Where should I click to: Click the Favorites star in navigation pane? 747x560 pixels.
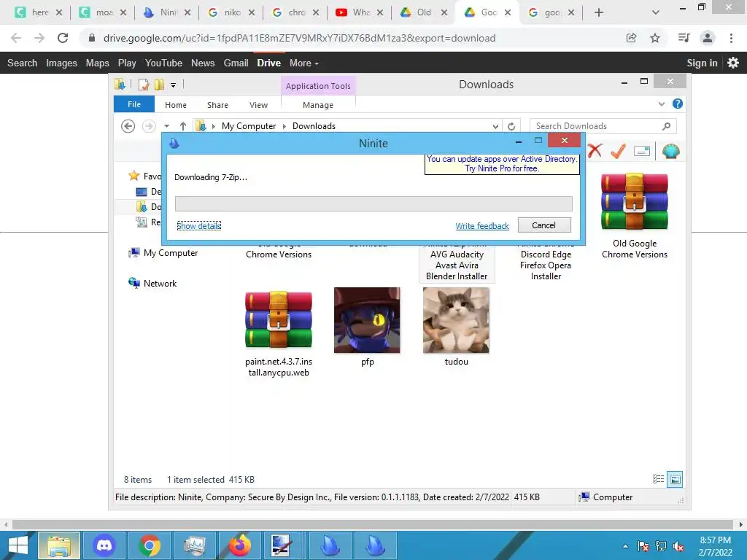click(x=134, y=176)
